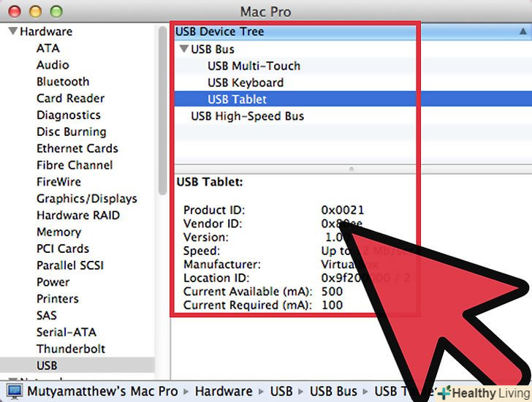Select ATA in the sidebar
Image resolution: width=532 pixels, height=402 pixels.
[47, 48]
